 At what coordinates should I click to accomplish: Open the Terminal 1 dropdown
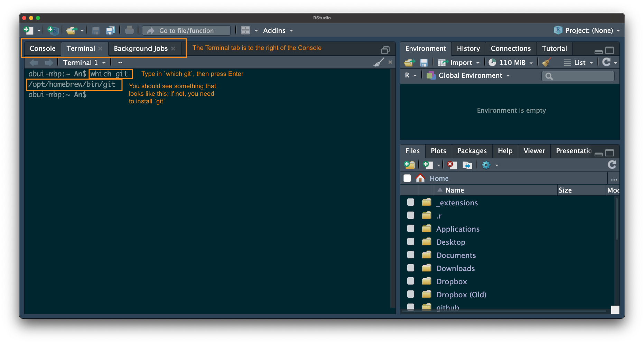click(84, 63)
